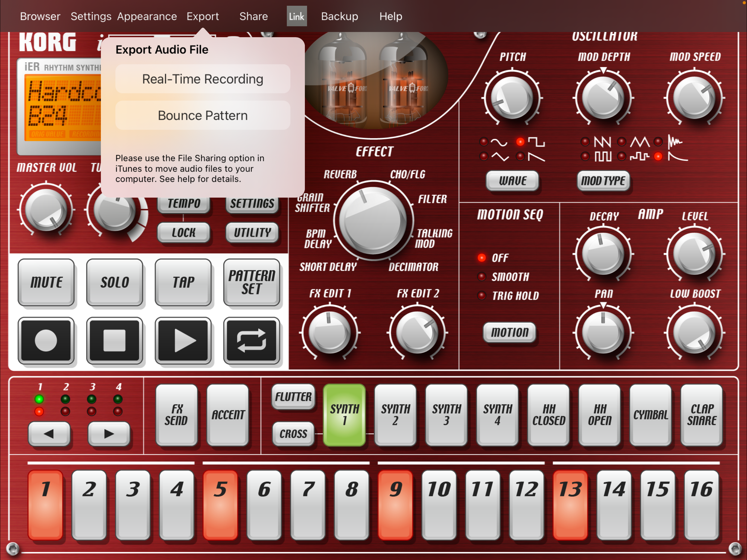Click the WAVE selector button
747x560 pixels.
coord(512,181)
